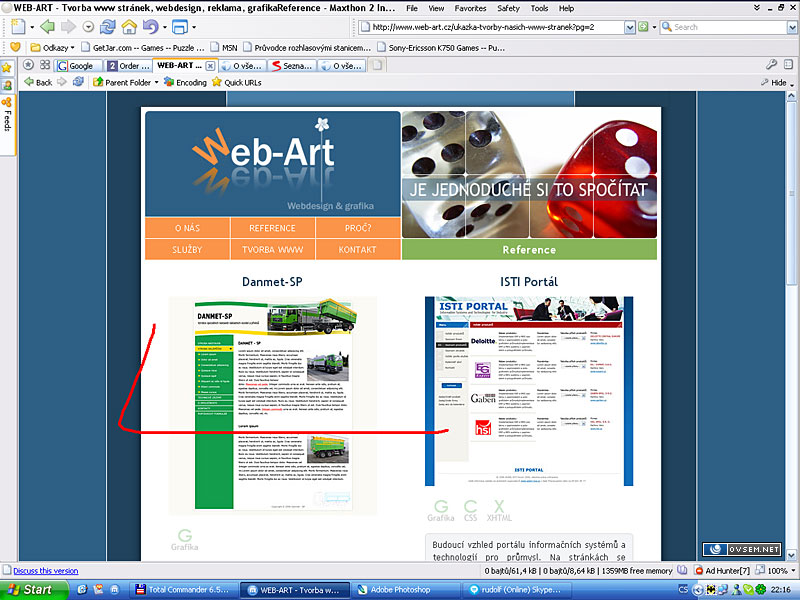Click the Danmet-SP website thumbnail
This screenshot has height=600, width=800.
(x=273, y=406)
